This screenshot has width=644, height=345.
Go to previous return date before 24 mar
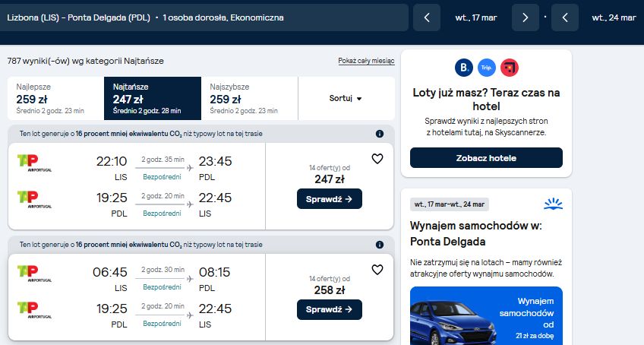point(565,17)
